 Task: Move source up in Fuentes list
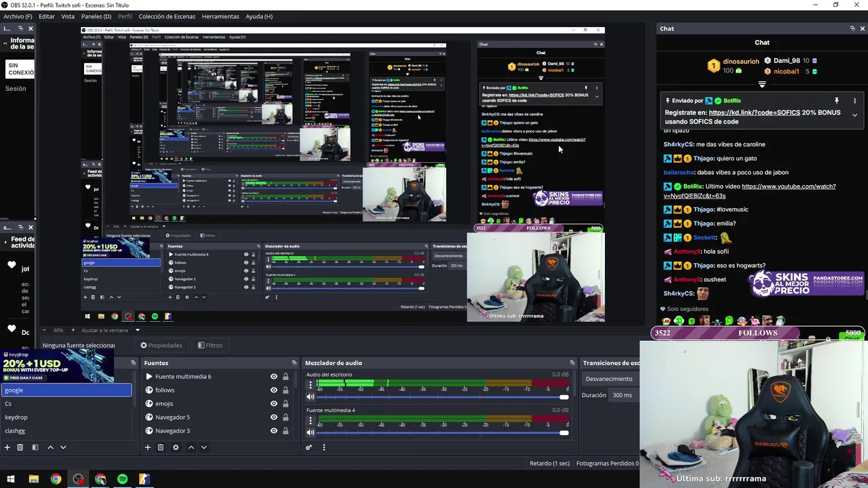coord(191,447)
